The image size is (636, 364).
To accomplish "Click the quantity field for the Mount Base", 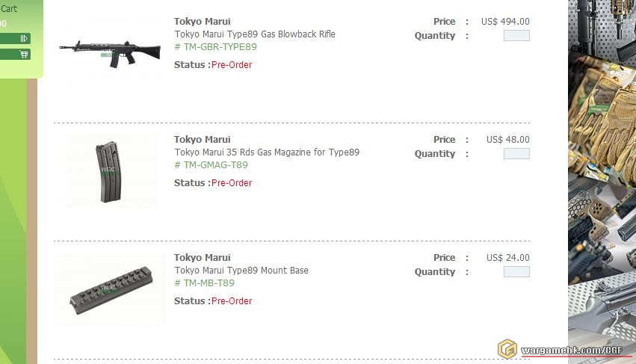I will [x=516, y=272].
